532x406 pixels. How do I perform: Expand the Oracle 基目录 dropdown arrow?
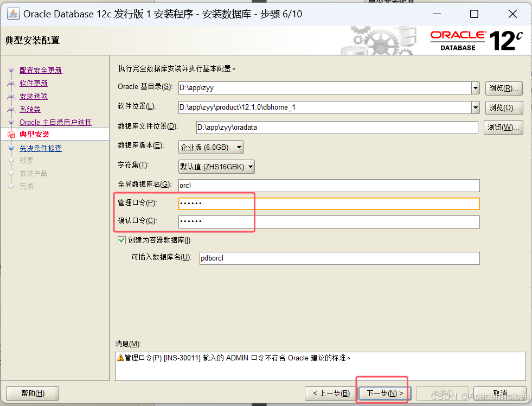475,87
